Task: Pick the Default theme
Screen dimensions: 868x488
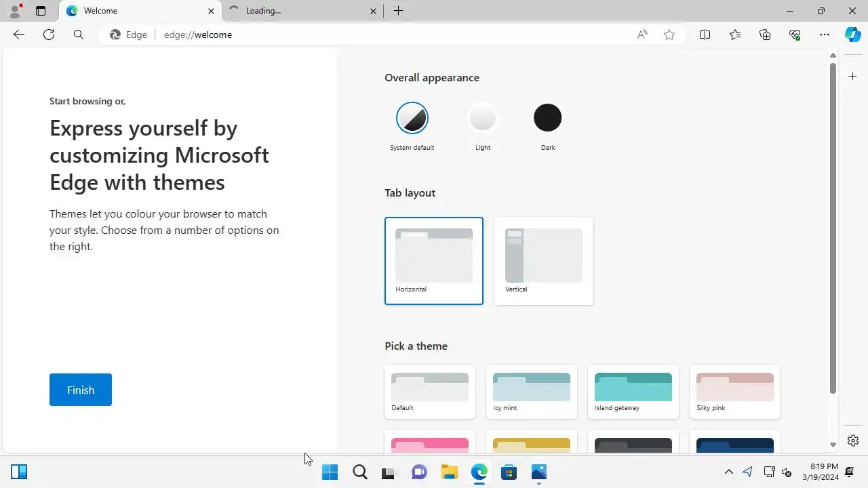Action: tap(430, 392)
